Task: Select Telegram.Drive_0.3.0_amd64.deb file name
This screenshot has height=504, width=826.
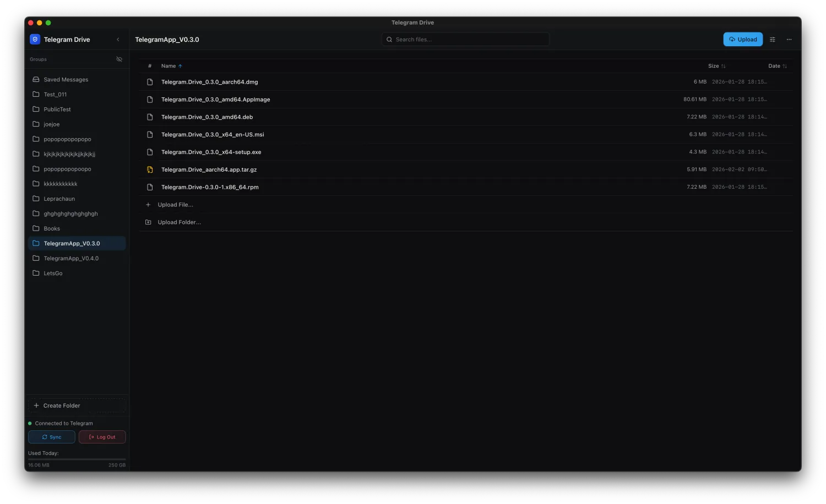Action: [x=207, y=117]
